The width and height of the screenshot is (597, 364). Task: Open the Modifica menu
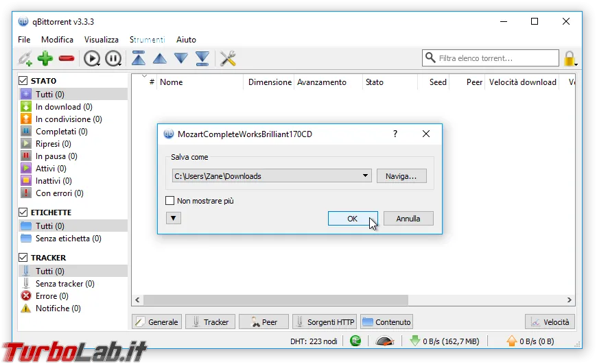[57, 40]
